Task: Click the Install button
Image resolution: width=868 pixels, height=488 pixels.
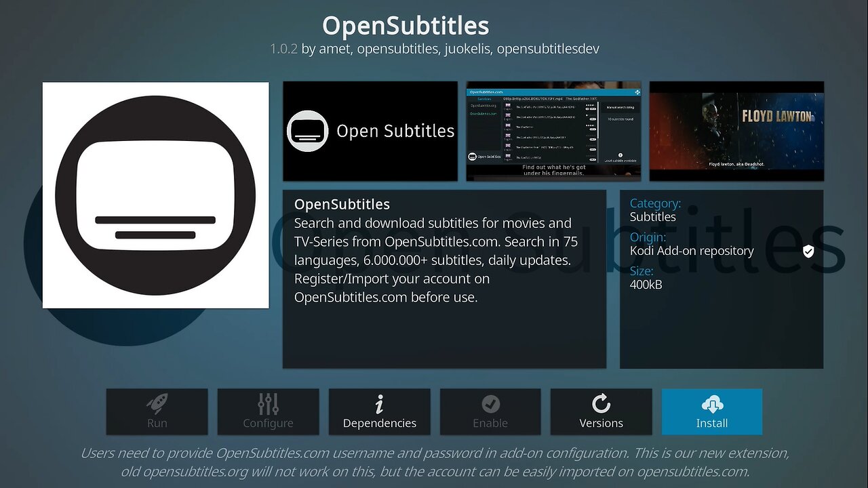Action: [x=712, y=411]
